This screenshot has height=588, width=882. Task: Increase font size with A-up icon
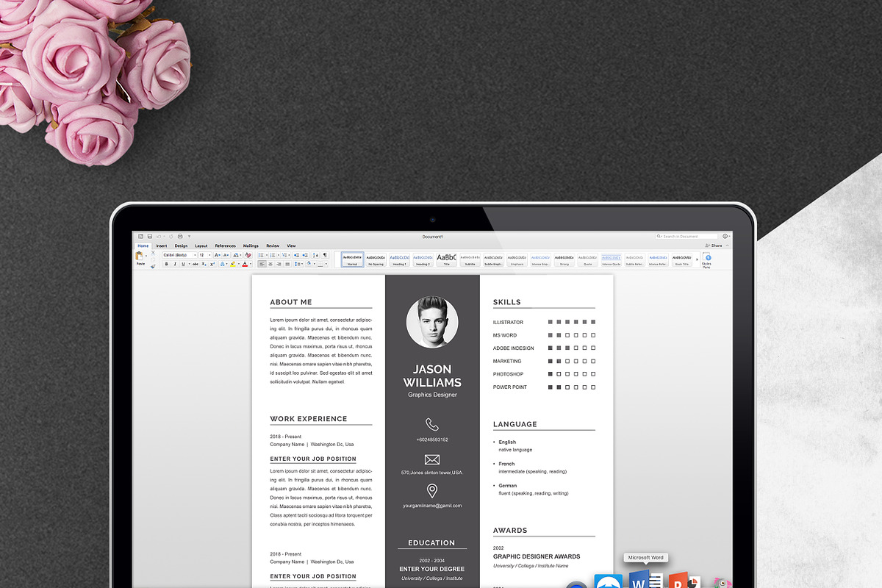(x=217, y=255)
